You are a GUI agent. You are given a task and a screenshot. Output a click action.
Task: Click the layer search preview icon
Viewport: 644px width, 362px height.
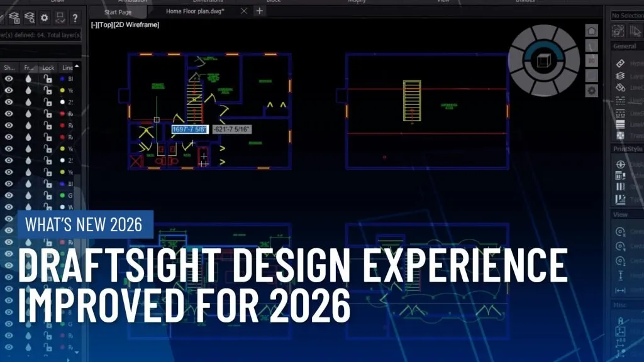tap(30, 17)
